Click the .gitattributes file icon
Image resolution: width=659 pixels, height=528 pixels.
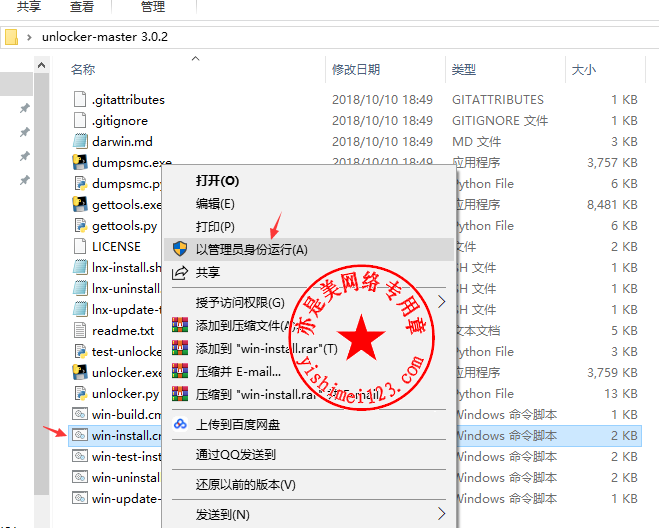click(80, 99)
